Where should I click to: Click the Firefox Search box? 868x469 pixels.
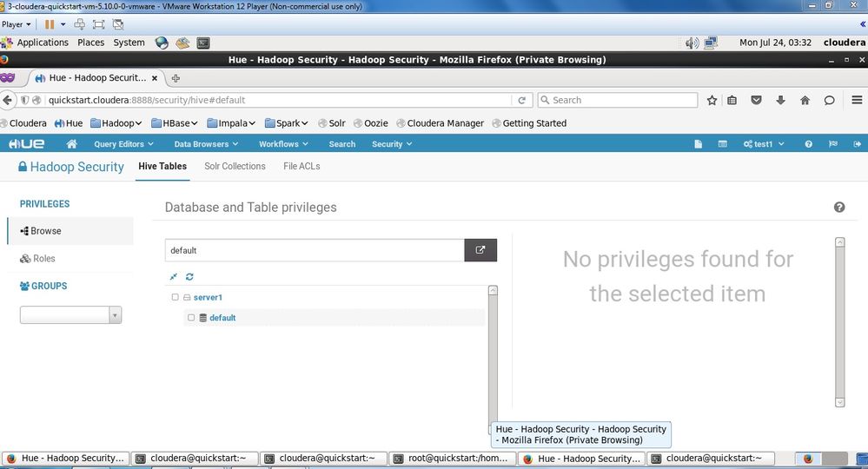618,100
